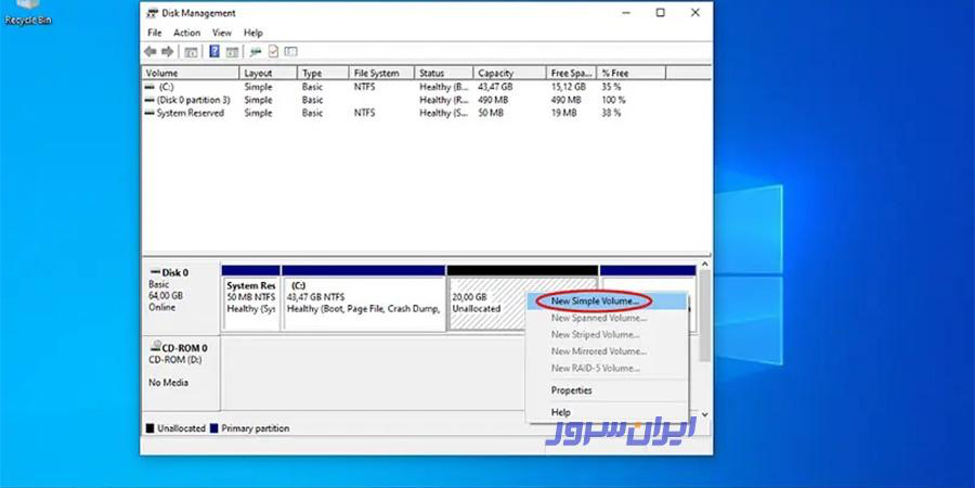Sort by the Capacity column header
The width and height of the screenshot is (977, 489).
[x=510, y=74]
